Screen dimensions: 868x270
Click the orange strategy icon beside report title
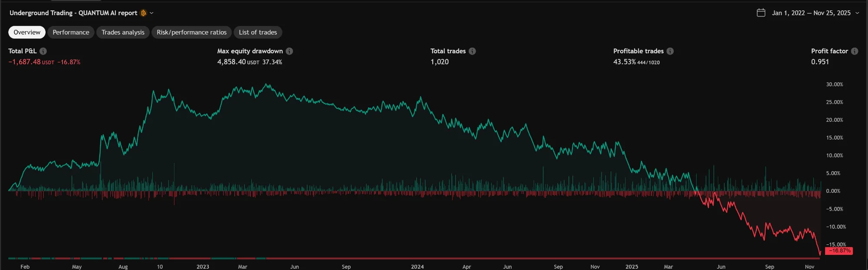pyautogui.click(x=143, y=13)
